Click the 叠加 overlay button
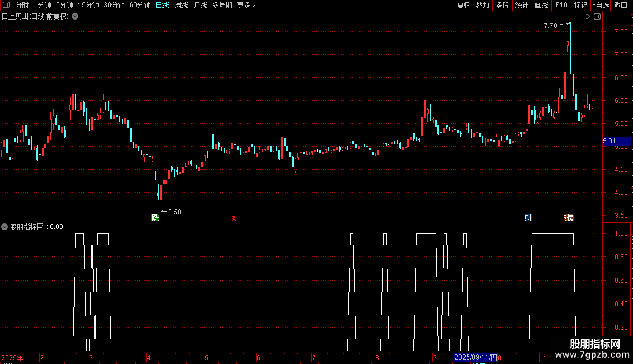The image size is (633, 364). coord(482,5)
